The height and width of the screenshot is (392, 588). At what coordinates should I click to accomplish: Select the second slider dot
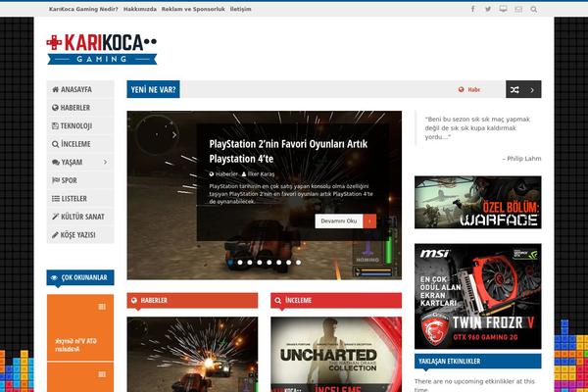[x=240, y=263]
